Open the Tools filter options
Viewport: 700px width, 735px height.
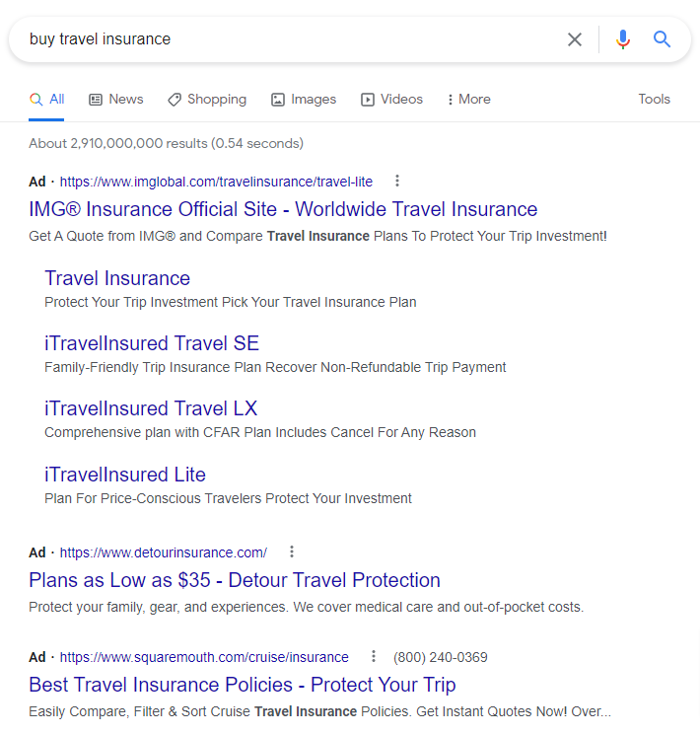coord(654,100)
